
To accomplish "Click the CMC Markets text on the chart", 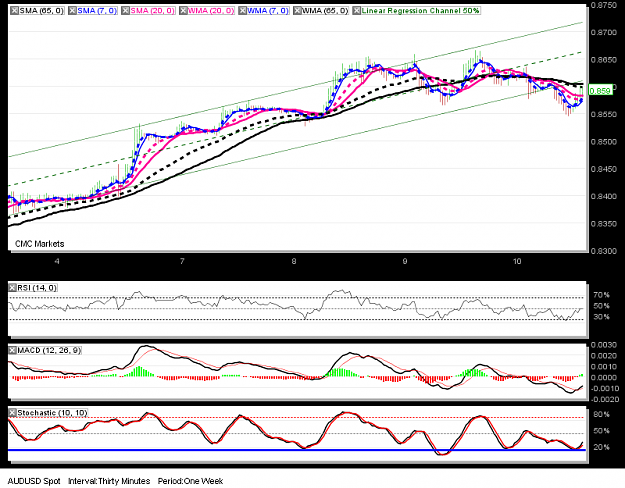I will tap(39, 244).
